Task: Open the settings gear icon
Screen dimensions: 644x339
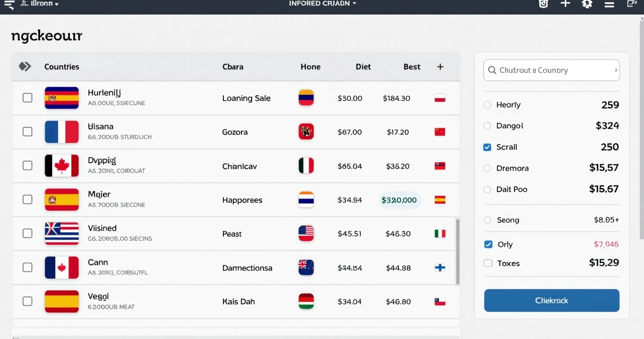Action: click(587, 4)
